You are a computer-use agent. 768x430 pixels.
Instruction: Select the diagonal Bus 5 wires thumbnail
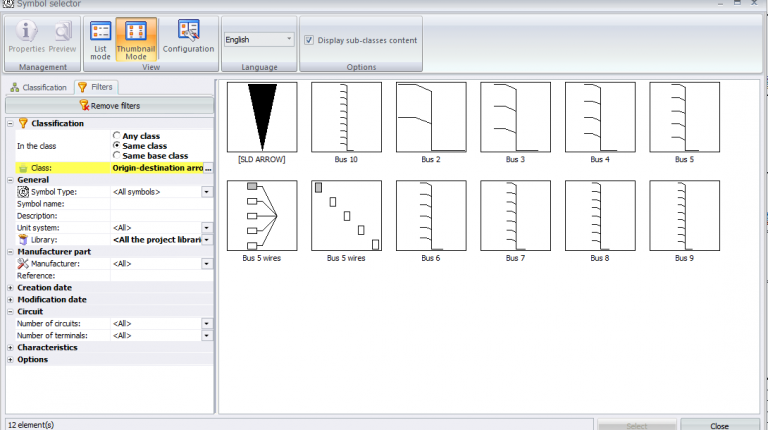click(x=346, y=215)
